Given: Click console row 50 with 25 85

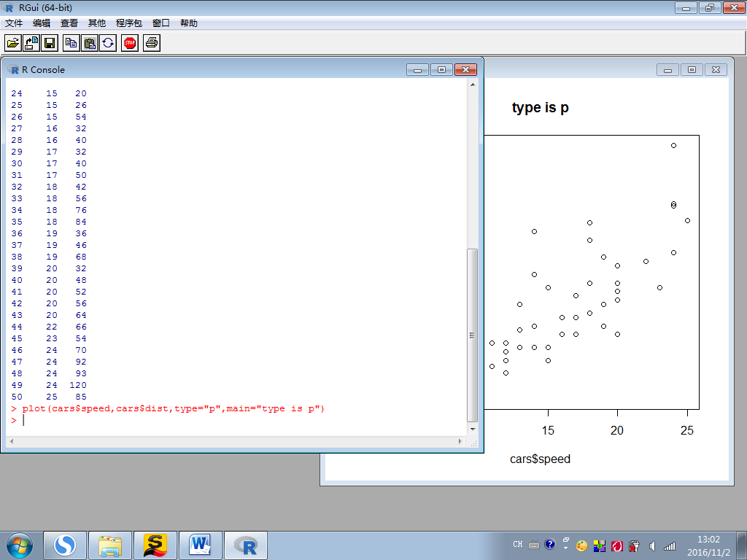Looking at the screenshot, I should click(x=49, y=397).
